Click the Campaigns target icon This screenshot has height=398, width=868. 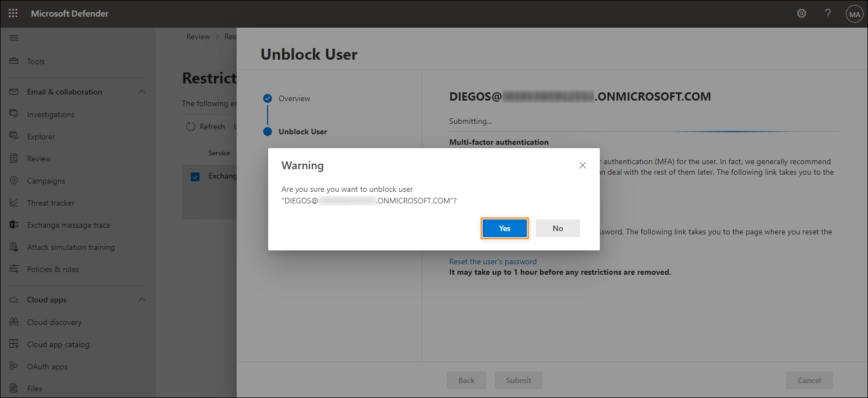click(14, 180)
